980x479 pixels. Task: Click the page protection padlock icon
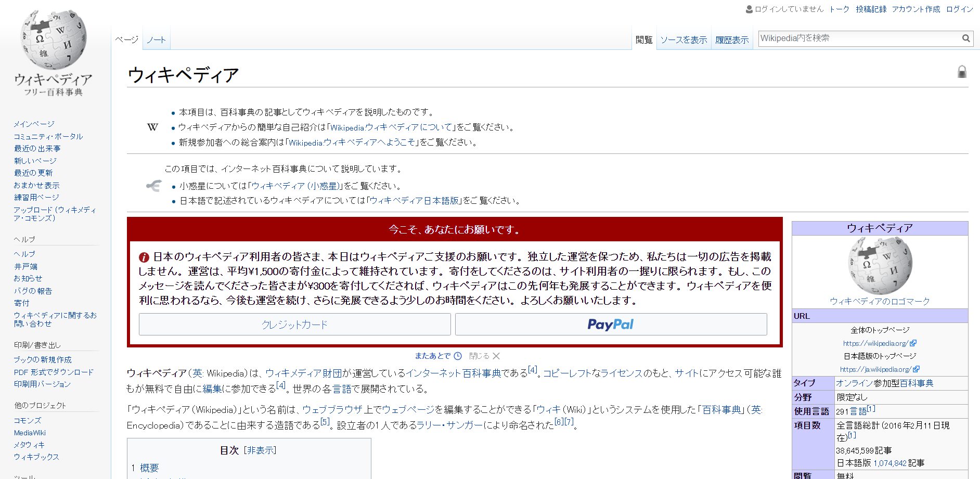(x=962, y=72)
